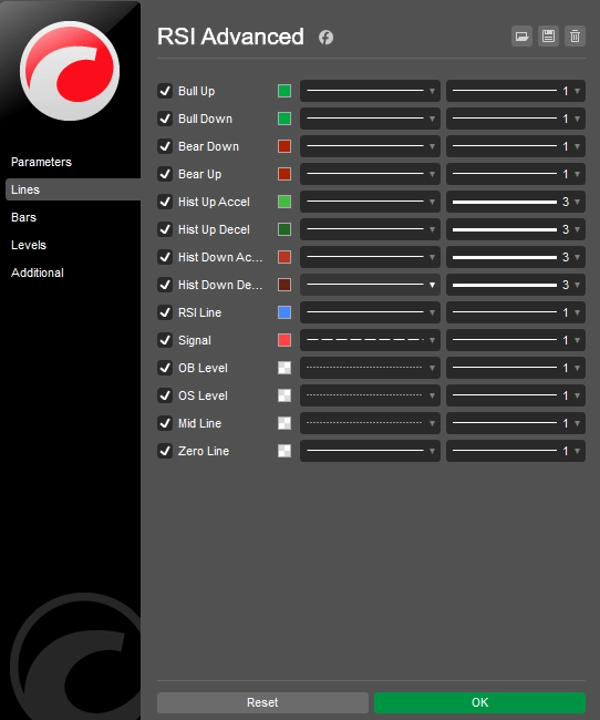Image resolution: width=600 pixels, height=720 pixels.
Task: Open Zero Line style dropdown
Action: pyautogui.click(x=370, y=451)
